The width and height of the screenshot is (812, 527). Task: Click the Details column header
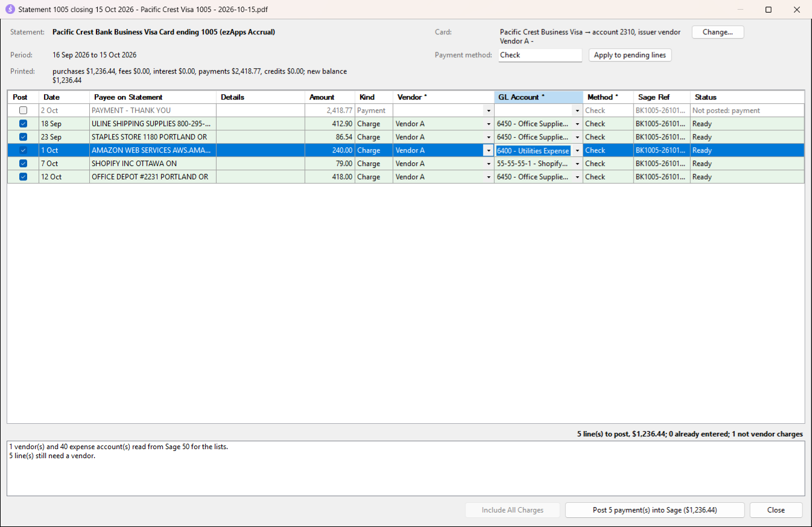pyautogui.click(x=261, y=97)
